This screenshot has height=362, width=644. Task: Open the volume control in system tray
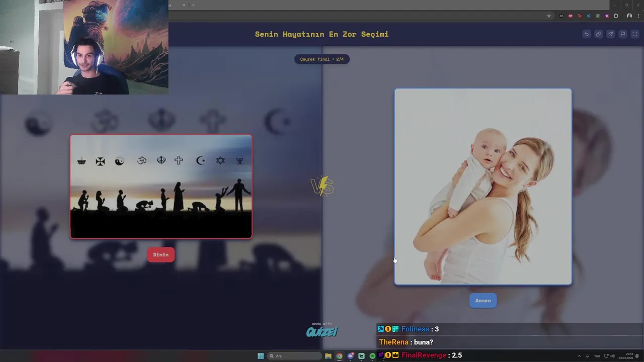[x=613, y=356]
